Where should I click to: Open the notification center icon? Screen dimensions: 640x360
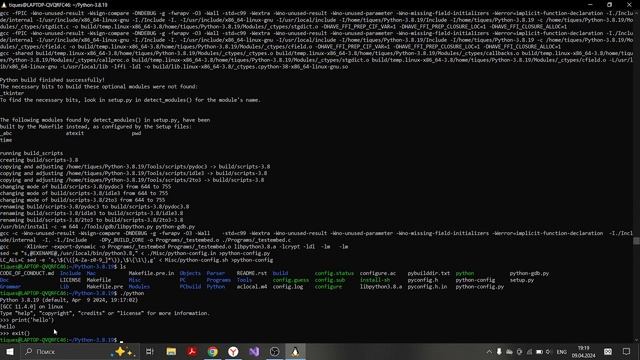[627, 351]
